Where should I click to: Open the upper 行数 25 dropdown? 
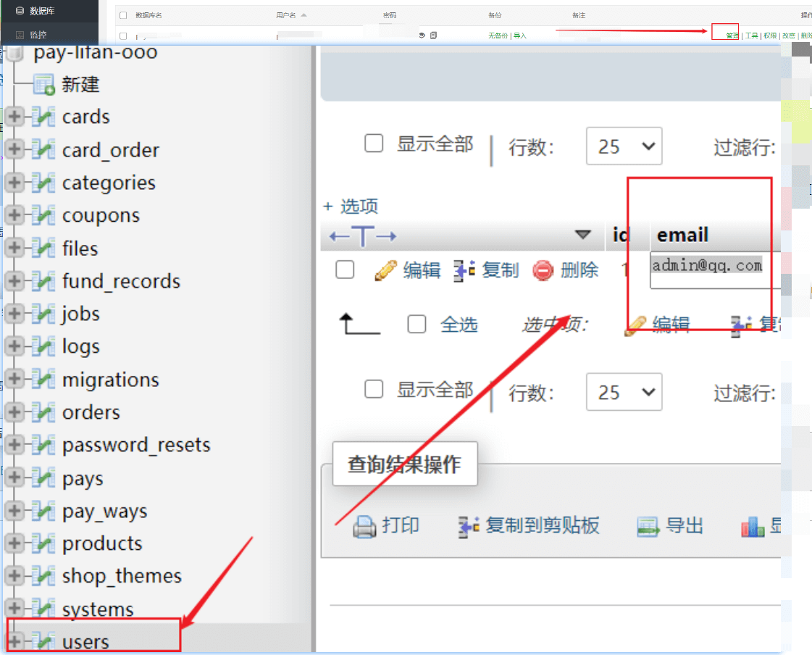coord(624,146)
